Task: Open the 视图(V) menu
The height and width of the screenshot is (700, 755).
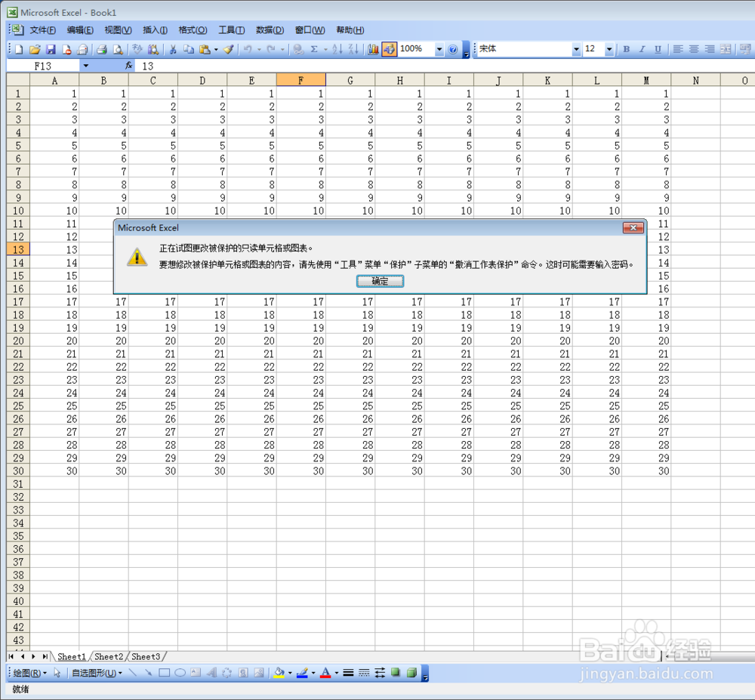Action: click(118, 30)
